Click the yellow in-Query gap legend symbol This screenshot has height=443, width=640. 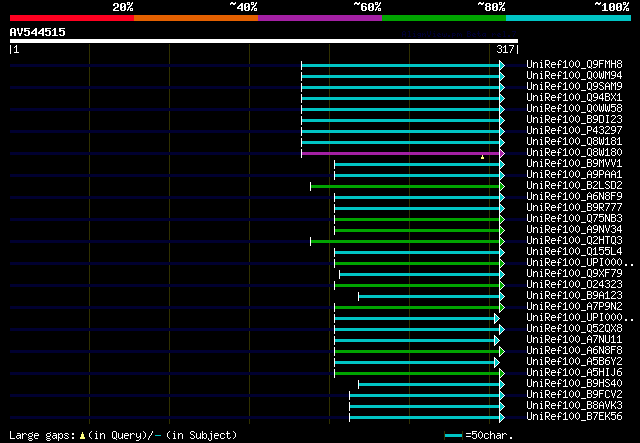82,436
